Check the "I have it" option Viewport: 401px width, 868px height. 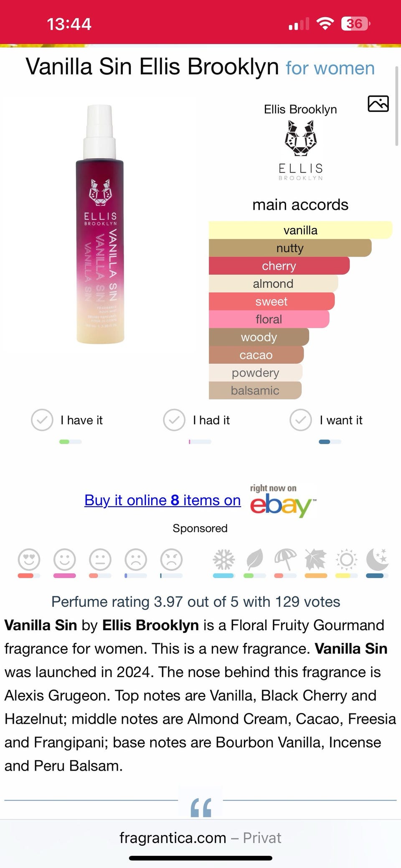pyautogui.click(x=42, y=420)
